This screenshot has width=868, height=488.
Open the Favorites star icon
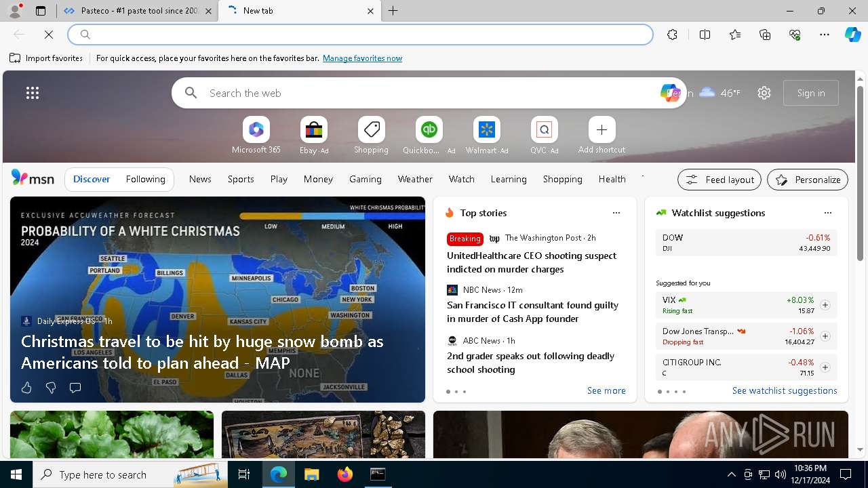coord(735,35)
